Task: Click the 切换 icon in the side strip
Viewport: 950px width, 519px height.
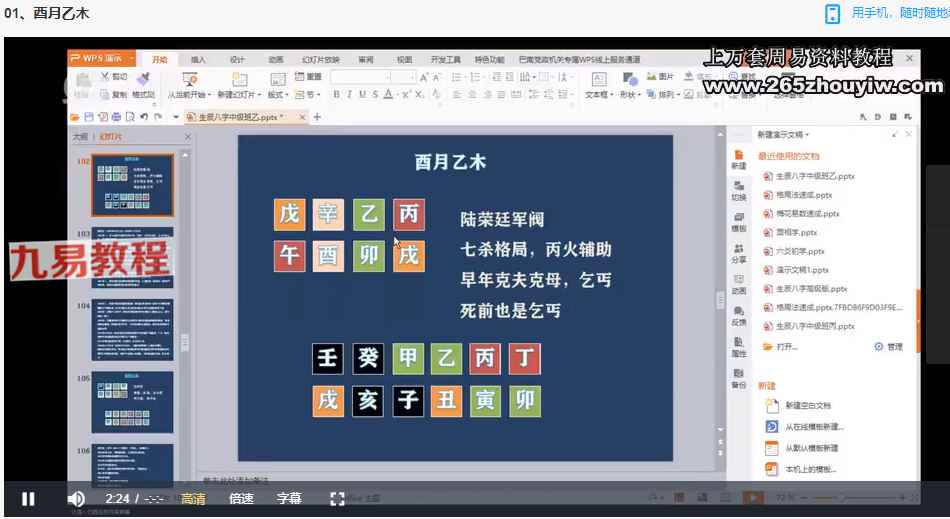Action: tap(738, 190)
